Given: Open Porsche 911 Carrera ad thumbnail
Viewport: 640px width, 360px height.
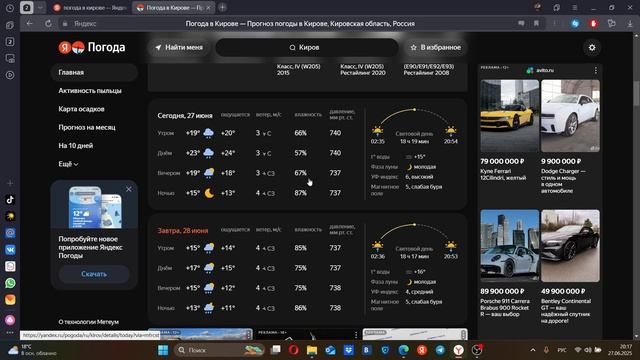Looking at the screenshot, I should [509, 246].
